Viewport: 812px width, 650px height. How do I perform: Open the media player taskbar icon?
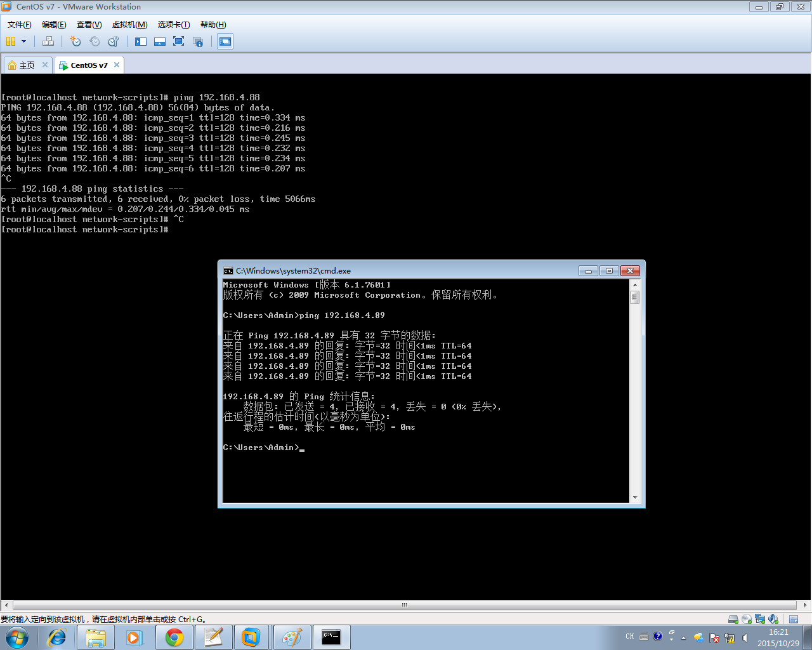[x=134, y=637]
